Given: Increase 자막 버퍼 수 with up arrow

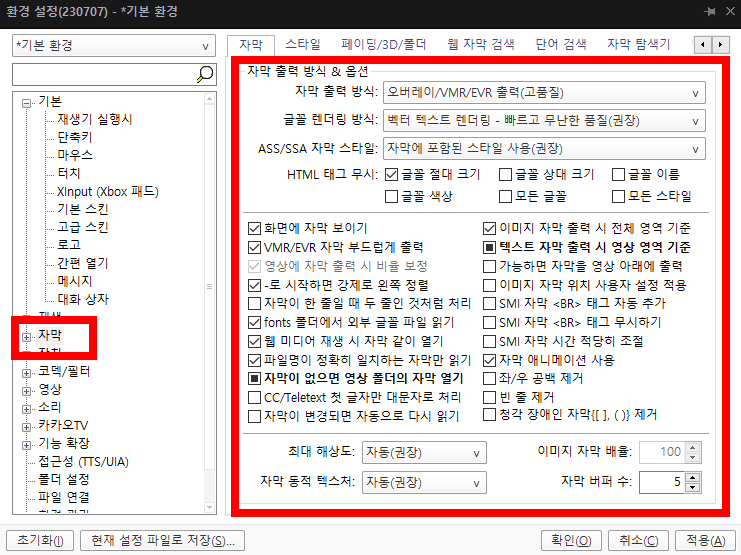Looking at the screenshot, I should coord(693,477).
